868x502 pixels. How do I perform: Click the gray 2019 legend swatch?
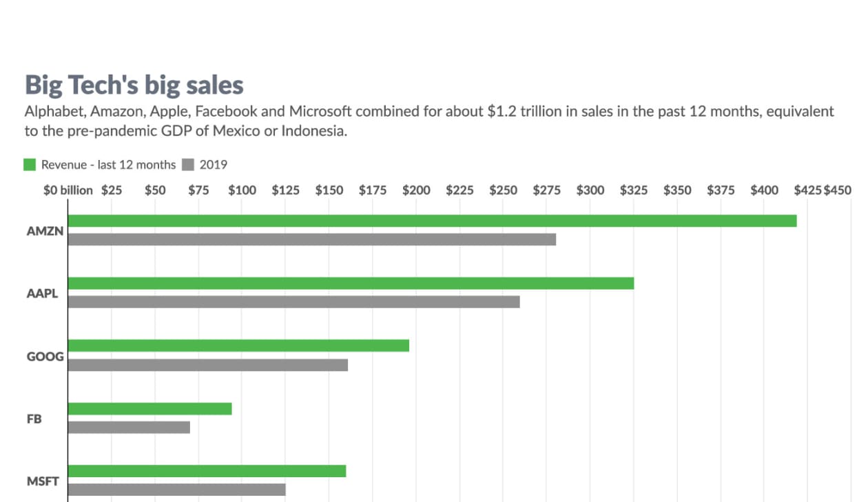pos(188,165)
